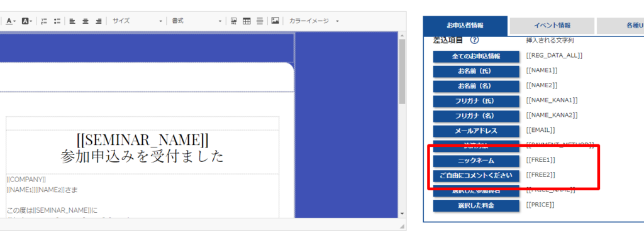Align text to the right
Screen dimensions: 644x236
(x=99, y=21)
